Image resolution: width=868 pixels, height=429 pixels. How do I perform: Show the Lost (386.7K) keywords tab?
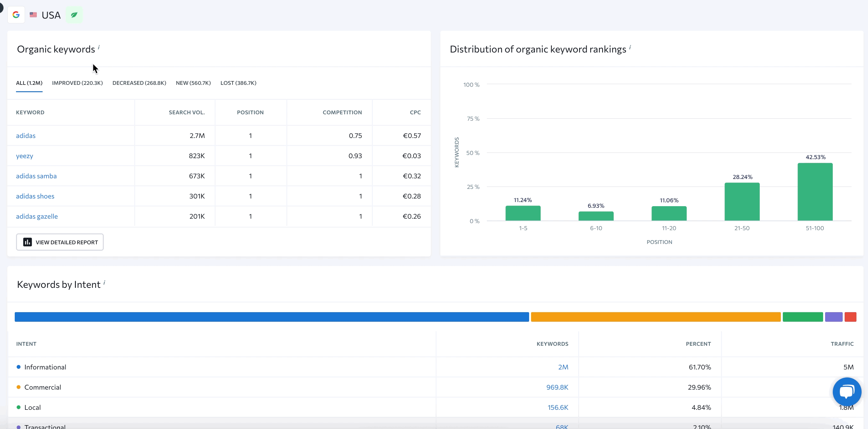(238, 83)
